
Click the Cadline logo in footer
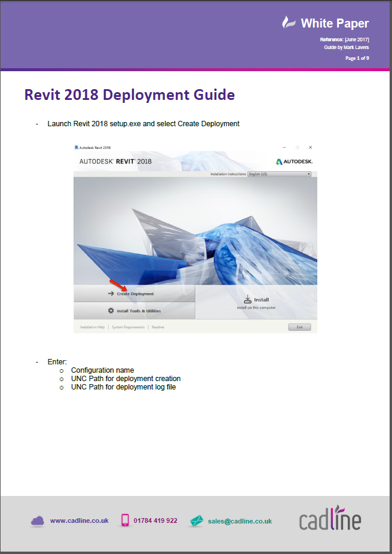coord(330,518)
